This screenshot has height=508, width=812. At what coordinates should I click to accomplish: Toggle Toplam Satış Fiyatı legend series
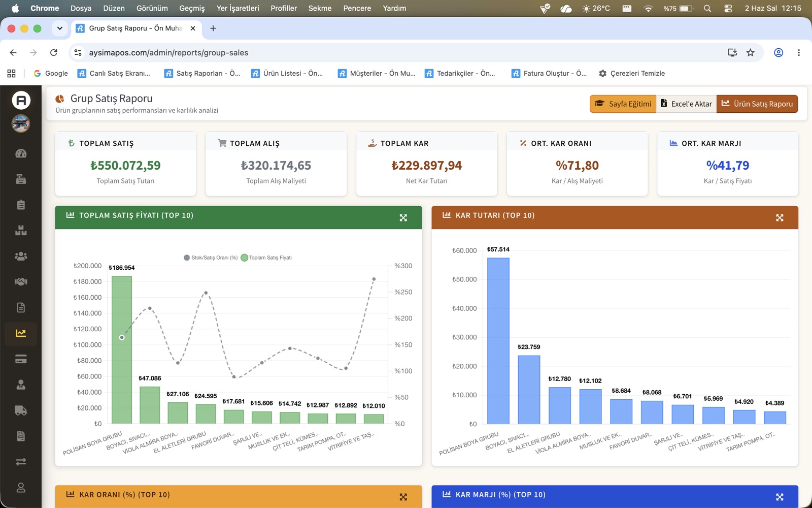click(266, 258)
